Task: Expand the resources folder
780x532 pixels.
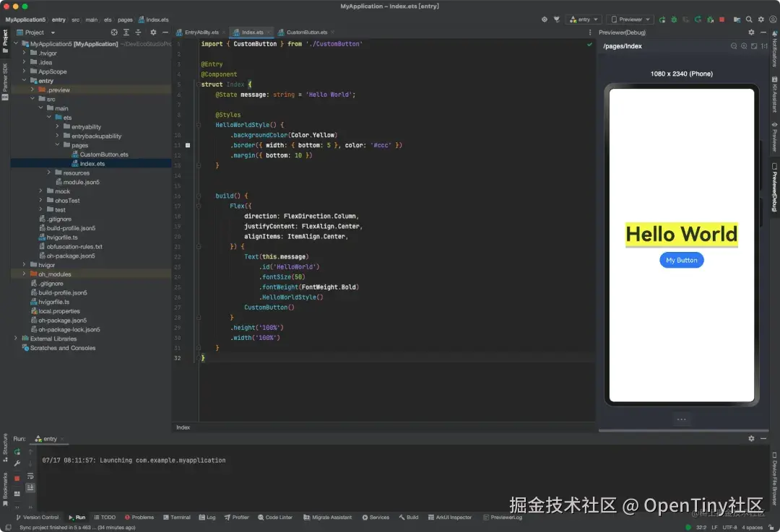Action: click(x=49, y=173)
